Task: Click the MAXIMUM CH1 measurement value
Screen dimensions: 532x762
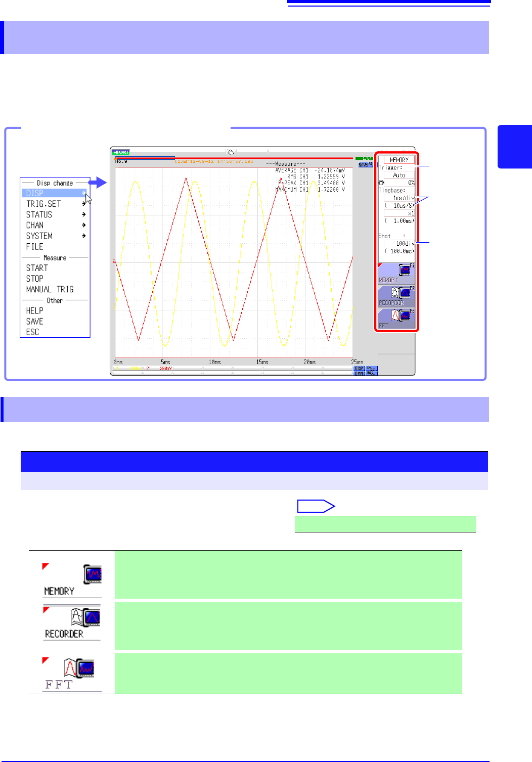Action: pyautogui.click(x=331, y=190)
